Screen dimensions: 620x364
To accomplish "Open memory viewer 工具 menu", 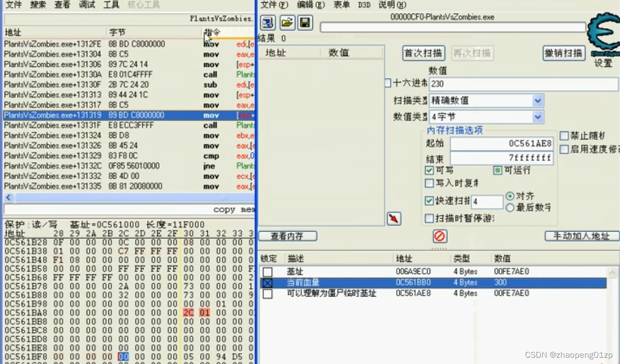I will point(111,5).
